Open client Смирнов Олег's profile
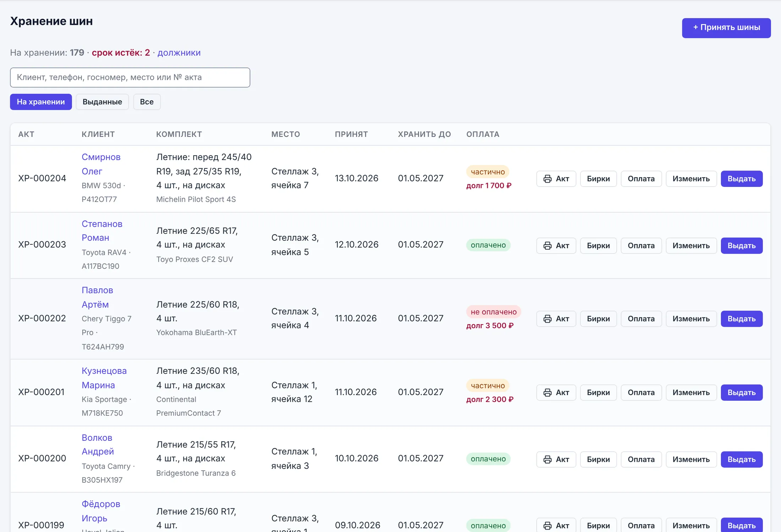 101,164
